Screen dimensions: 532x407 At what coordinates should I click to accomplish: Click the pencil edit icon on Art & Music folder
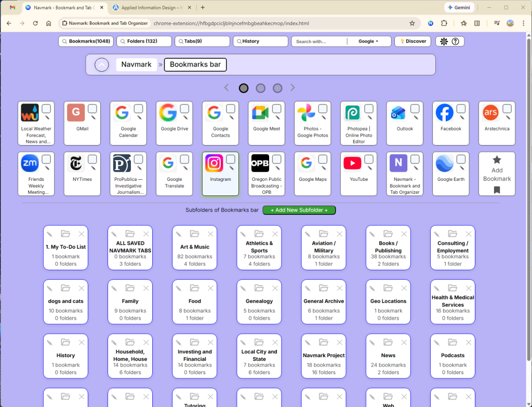tap(178, 234)
